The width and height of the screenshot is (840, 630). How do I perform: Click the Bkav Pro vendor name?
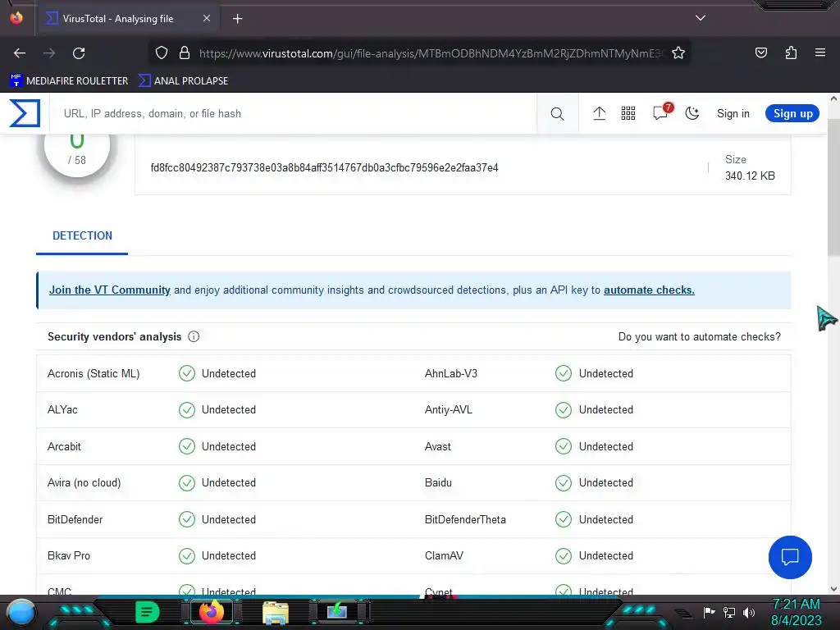coord(69,555)
